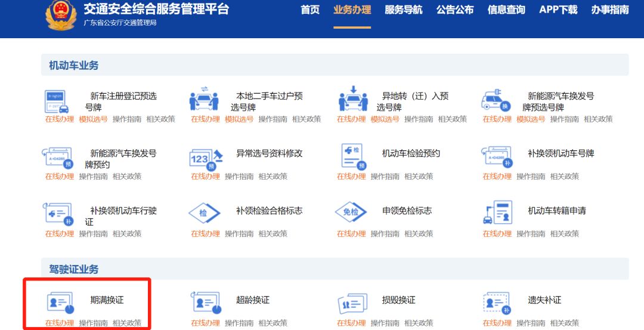Open the 新车注册登记预选号牌 icon
This screenshot has height=330, width=644.
point(57,101)
